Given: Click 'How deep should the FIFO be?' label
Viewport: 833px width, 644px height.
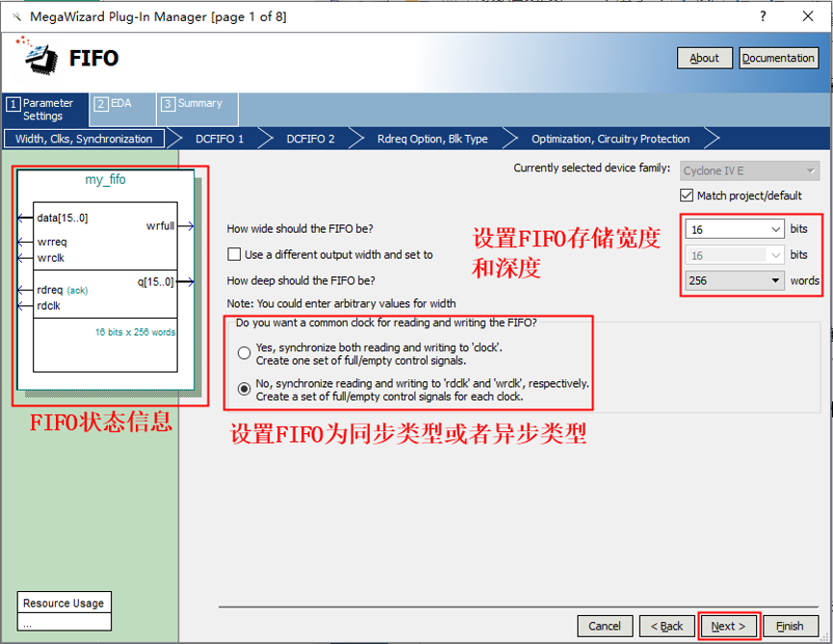Looking at the screenshot, I should [x=300, y=280].
